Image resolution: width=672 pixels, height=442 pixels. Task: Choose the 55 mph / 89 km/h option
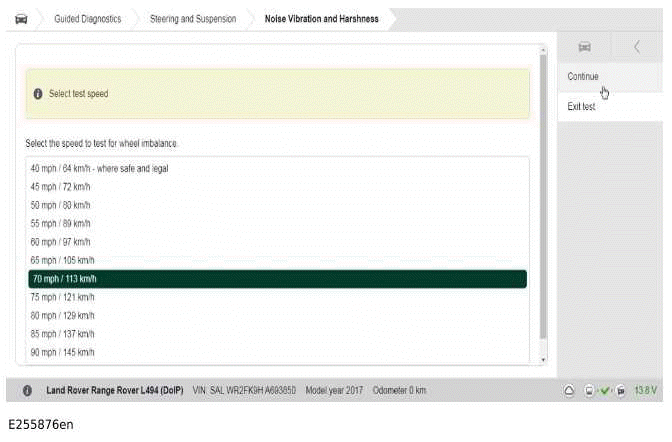(61, 223)
